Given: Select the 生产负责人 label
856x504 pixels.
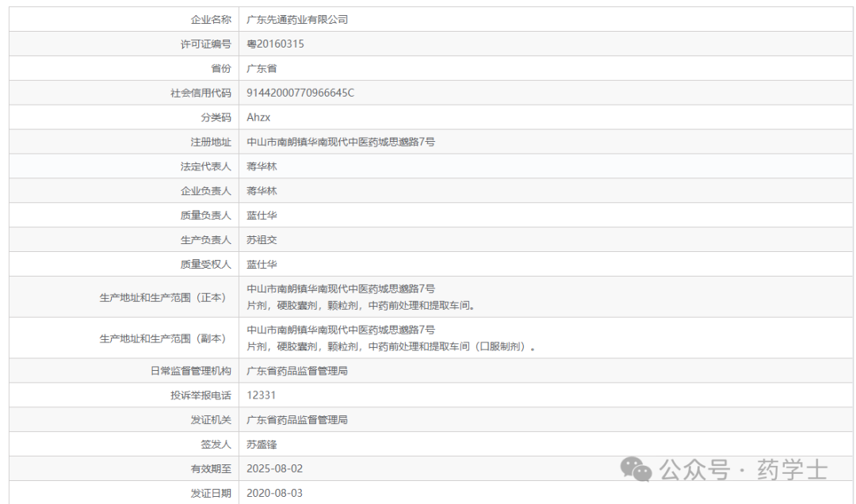Looking at the screenshot, I should tap(206, 240).
